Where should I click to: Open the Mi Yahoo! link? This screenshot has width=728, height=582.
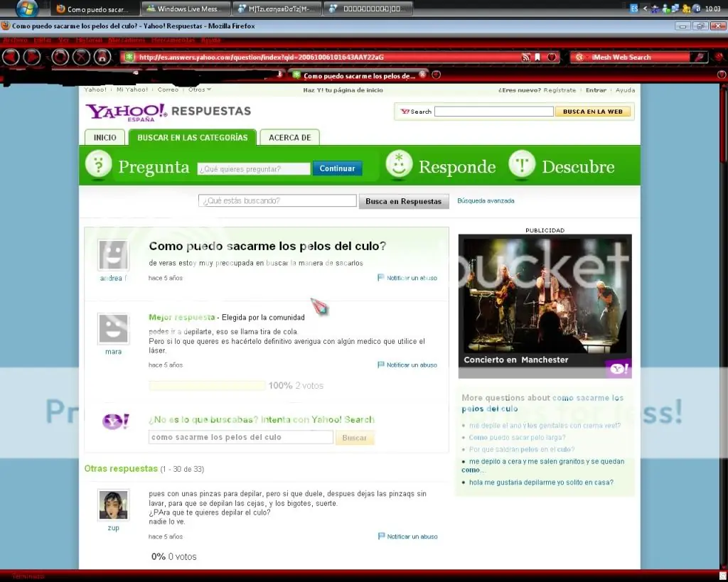(x=132, y=90)
